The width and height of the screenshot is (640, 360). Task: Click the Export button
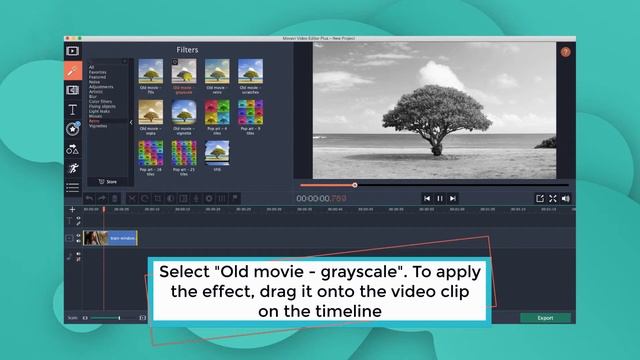click(x=545, y=318)
